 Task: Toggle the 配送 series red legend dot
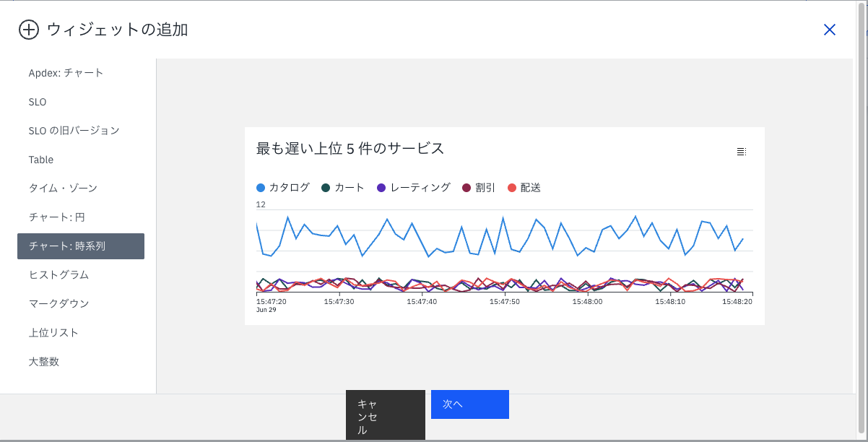pos(512,188)
